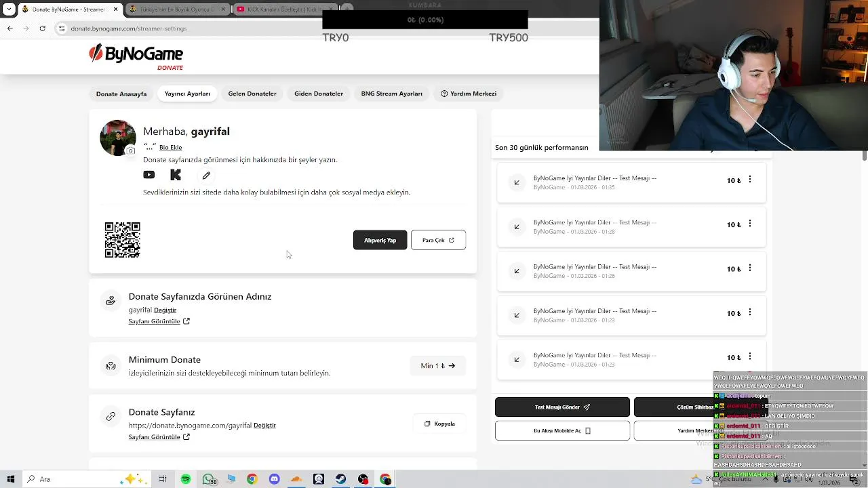The image size is (868, 488).
Task: Open Windows Start menu
Action: 11,479
